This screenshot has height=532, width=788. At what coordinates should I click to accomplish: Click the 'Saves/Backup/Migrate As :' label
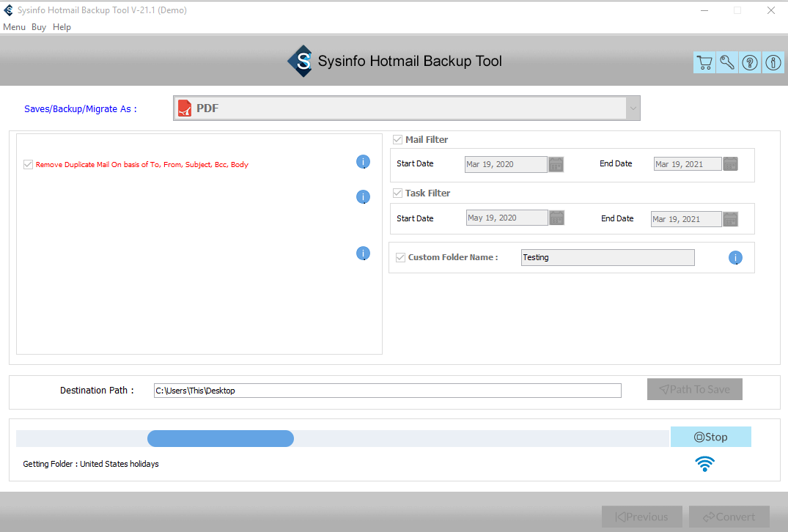[81, 109]
